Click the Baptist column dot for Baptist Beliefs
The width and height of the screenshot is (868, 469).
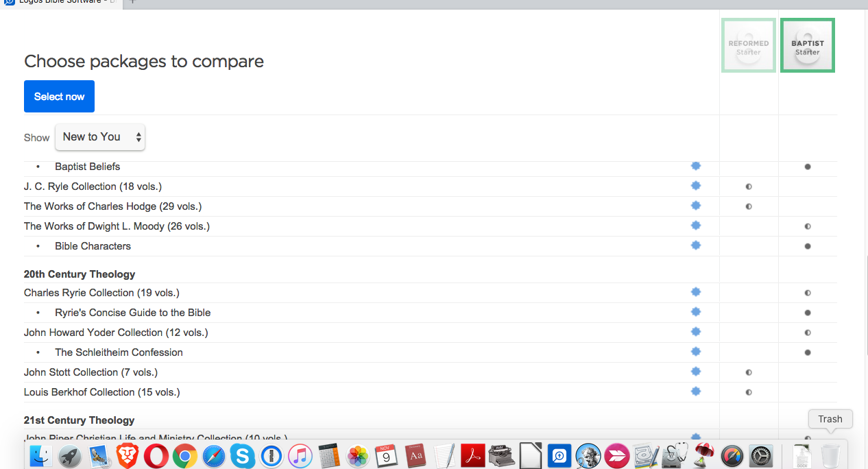[808, 167]
